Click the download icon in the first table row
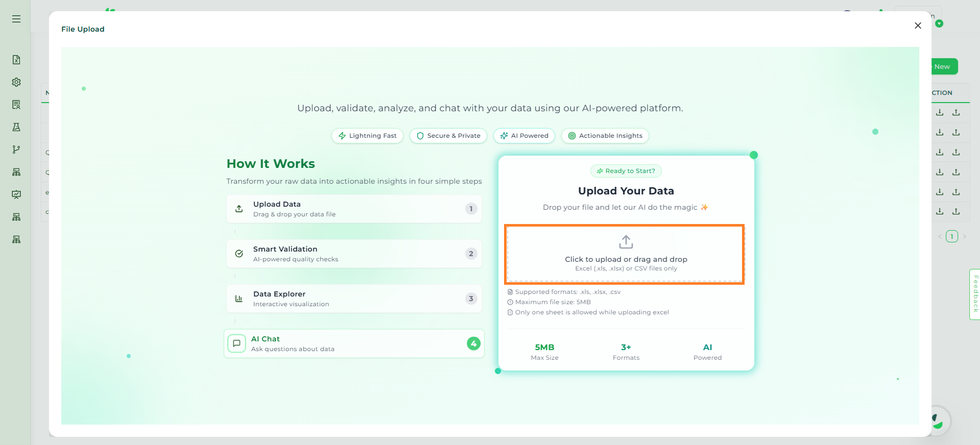980x445 pixels. 940,112
